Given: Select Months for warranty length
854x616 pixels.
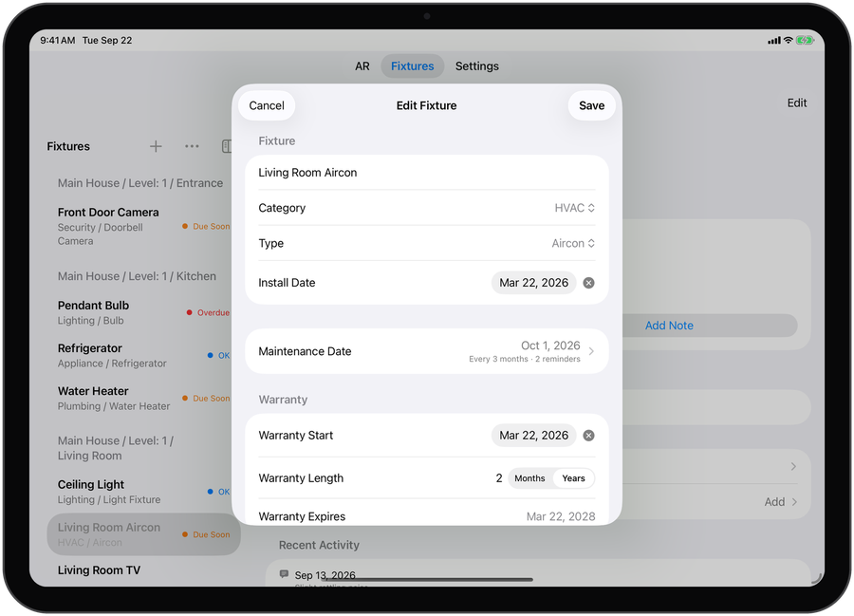Looking at the screenshot, I should 529,478.
